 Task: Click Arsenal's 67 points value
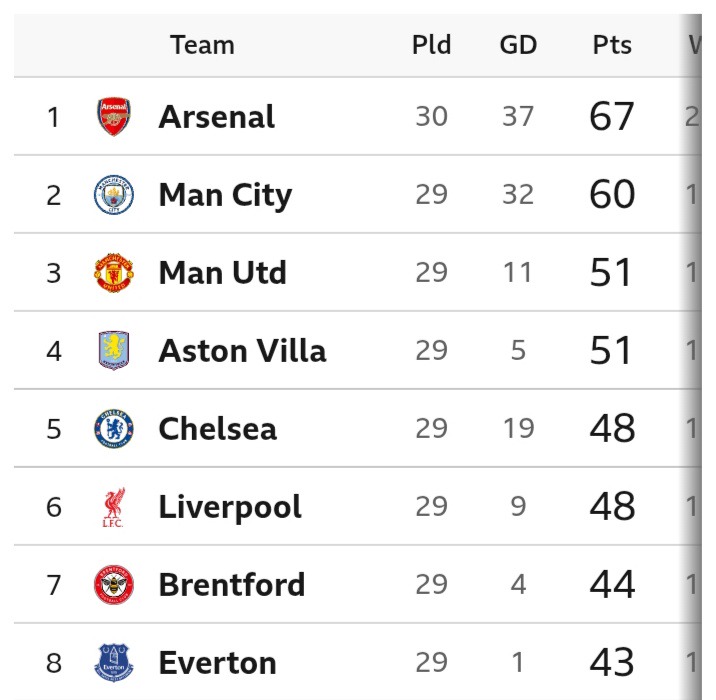pyautogui.click(x=612, y=117)
